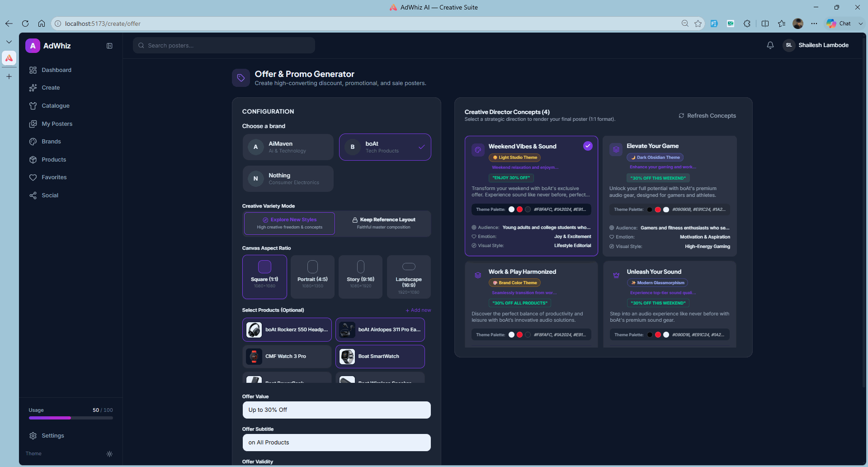This screenshot has width=868, height=467.
Task: Click the red swatch in Weekend Vibes palette
Action: coord(519,210)
